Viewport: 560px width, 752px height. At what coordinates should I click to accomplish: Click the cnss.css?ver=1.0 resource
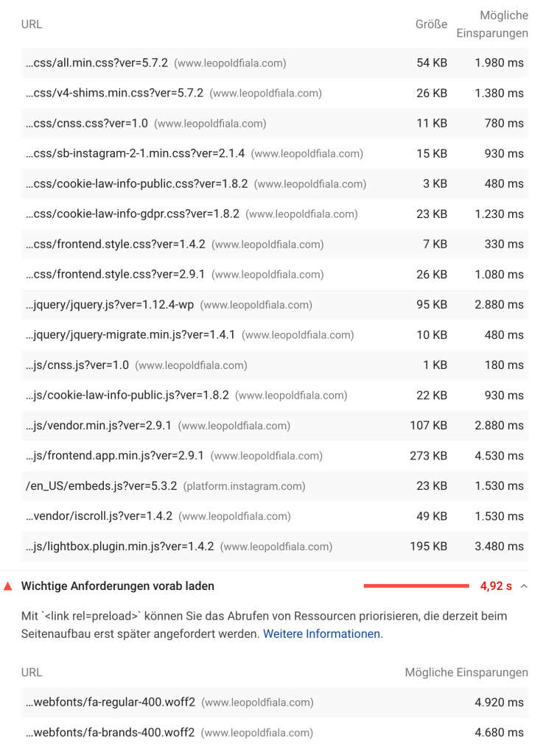87,124
